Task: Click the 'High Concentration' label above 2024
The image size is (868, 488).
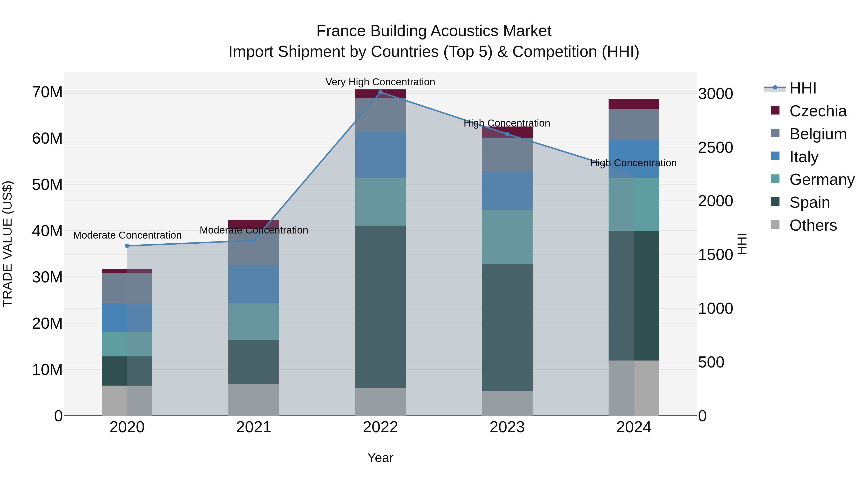Action: coord(633,163)
